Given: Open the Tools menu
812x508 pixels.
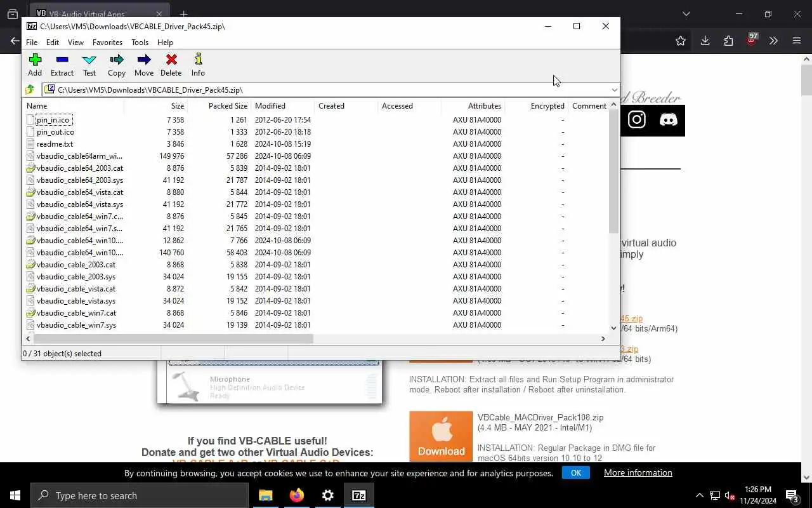Looking at the screenshot, I should pos(140,42).
